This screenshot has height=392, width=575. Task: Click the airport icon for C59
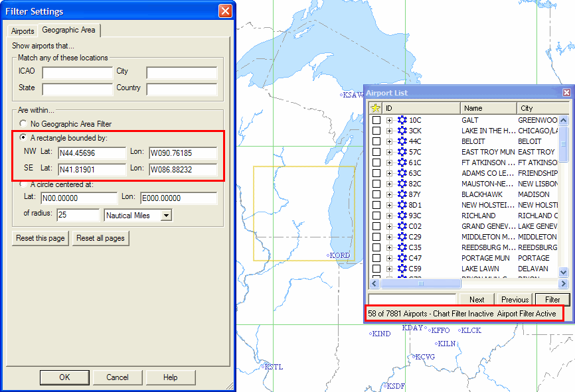402,269
